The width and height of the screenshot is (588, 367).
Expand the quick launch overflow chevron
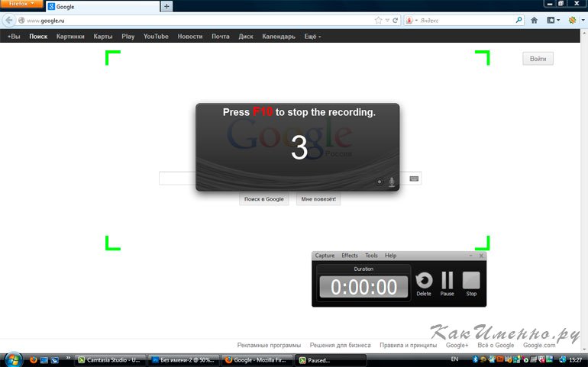point(68,358)
